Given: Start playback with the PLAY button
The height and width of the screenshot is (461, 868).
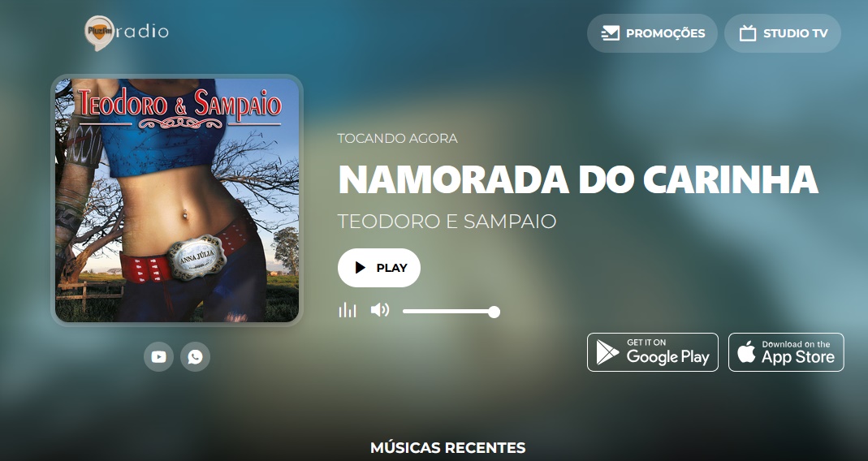Looking at the screenshot, I should tap(379, 268).
